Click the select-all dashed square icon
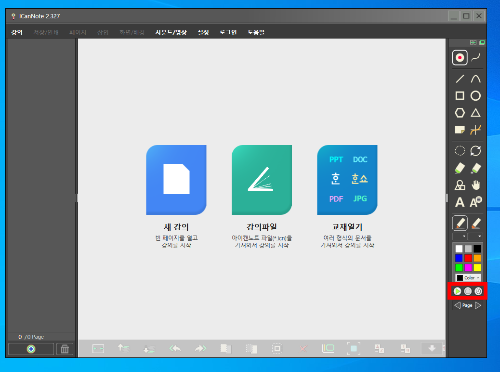500x372 pixels. (x=277, y=349)
